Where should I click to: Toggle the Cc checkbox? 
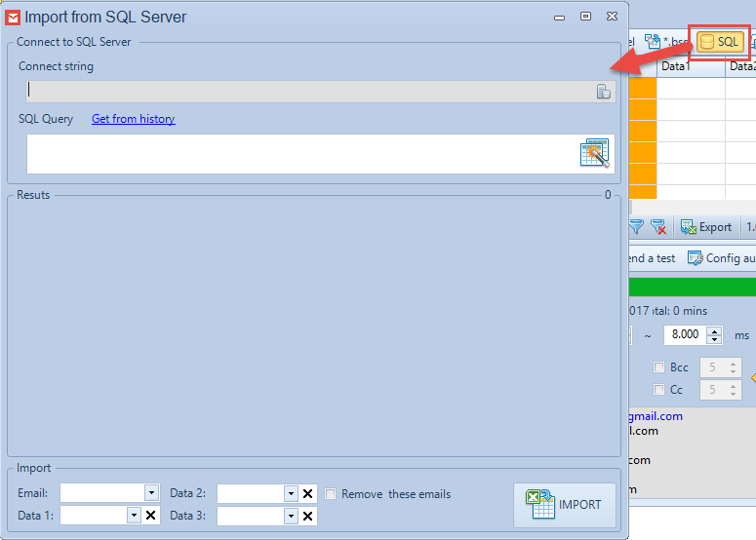pyautogui.click(x=658, y=389)
